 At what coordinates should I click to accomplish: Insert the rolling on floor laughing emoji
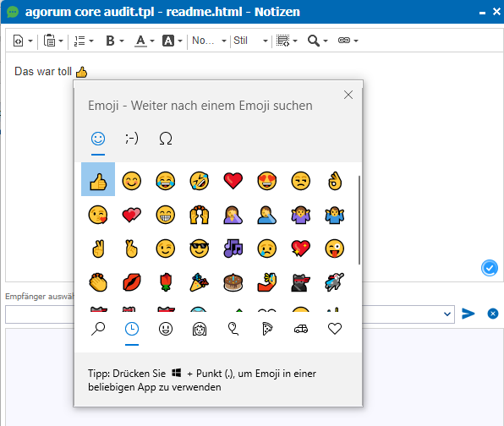(200, 181)
